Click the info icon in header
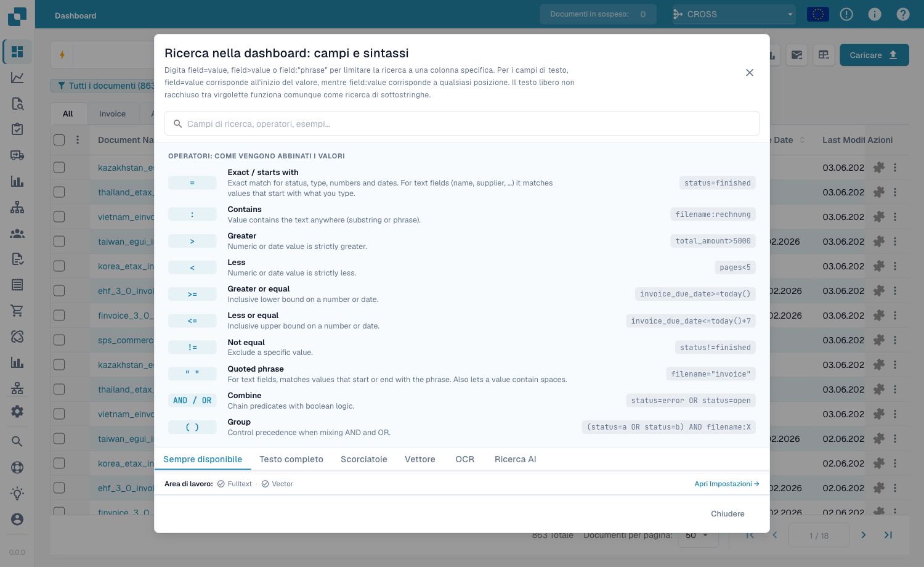 [875, 14]
